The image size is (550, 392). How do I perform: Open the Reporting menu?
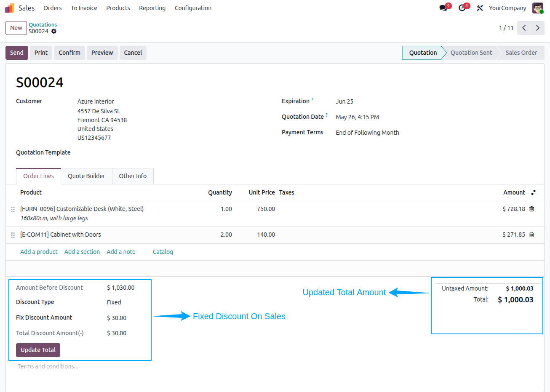coord(152,8)
